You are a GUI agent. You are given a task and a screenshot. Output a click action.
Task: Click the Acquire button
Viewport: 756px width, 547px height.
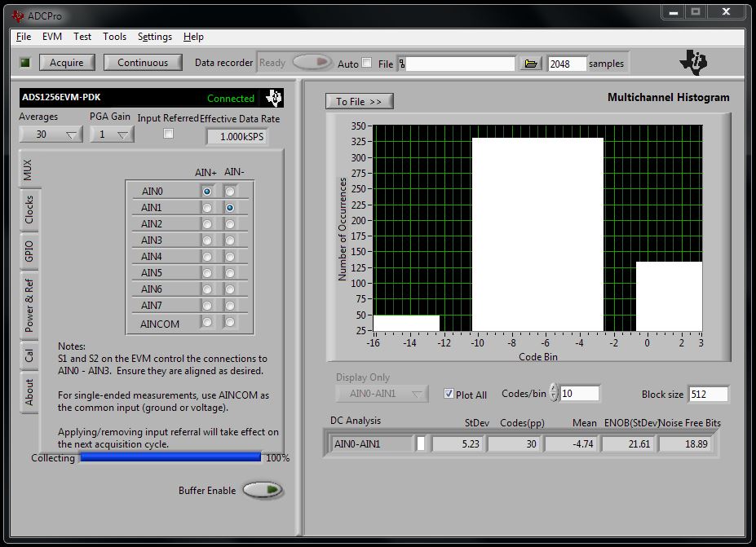tap(67, 63)
